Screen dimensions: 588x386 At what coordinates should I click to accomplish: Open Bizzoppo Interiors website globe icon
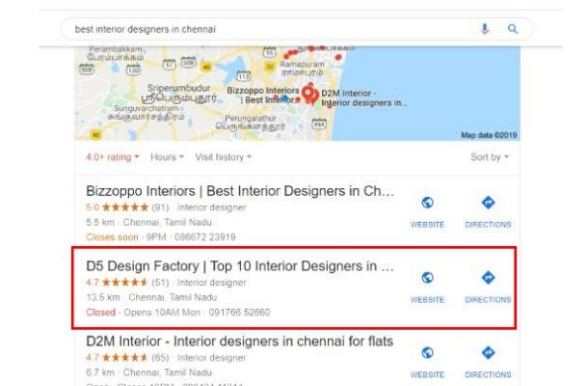click(x=427, y=203)
